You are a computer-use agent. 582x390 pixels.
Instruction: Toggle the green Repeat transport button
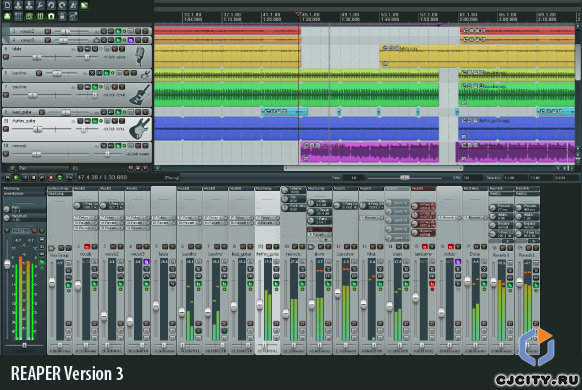60,178
